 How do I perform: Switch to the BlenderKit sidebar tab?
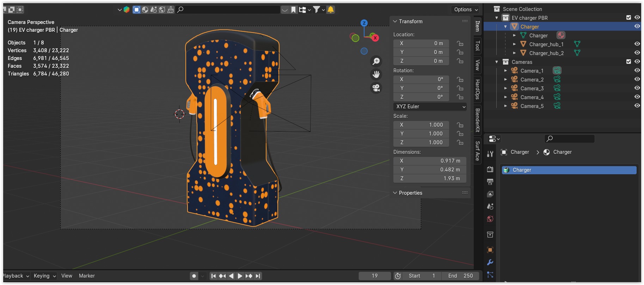click(x=478, y=120)
